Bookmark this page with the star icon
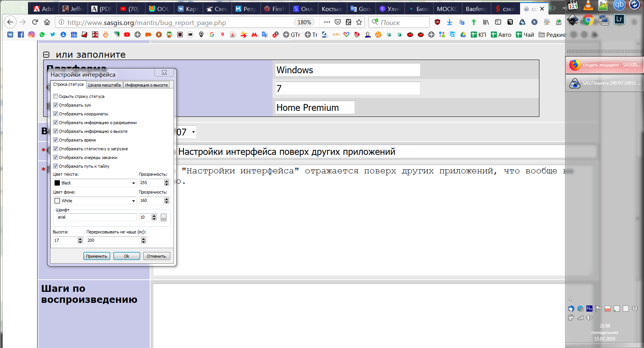This screenshot has height=348, width=644. pyautogui.click(x=359, y=22)
